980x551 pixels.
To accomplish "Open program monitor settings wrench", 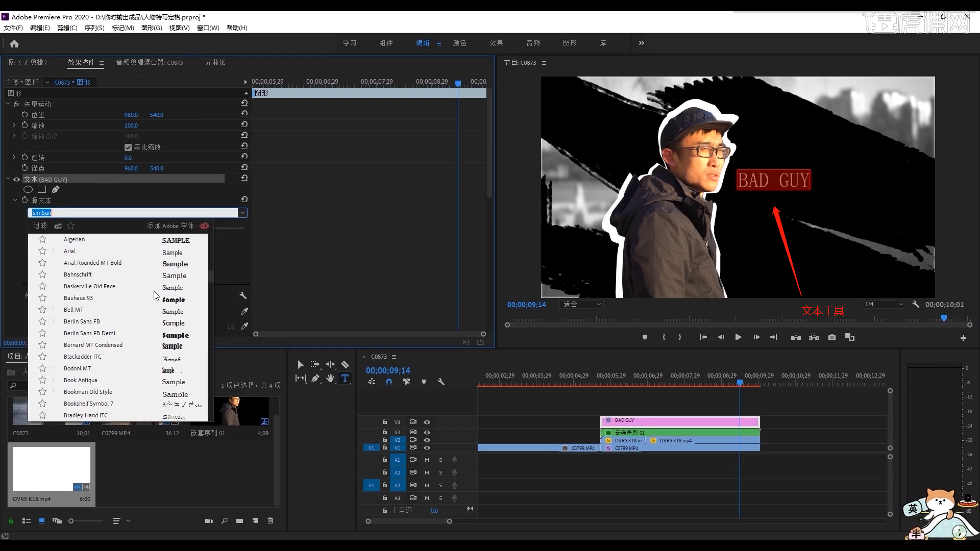I will (x=916, y=304).
